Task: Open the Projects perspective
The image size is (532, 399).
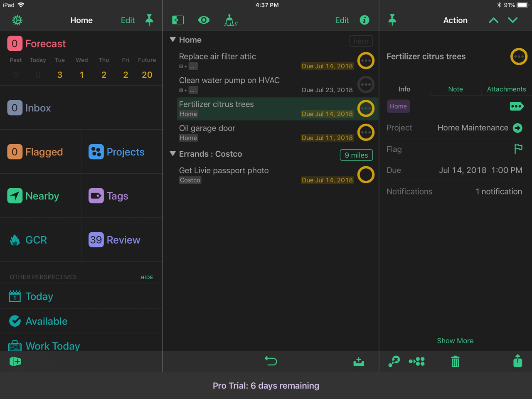Action: 116,152
